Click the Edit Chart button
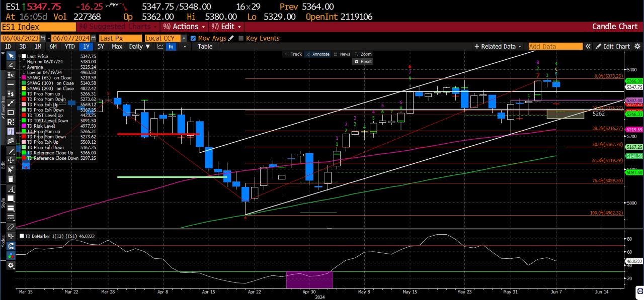The width and height of the screenshot is (644, 300). [x=612, y=46]
